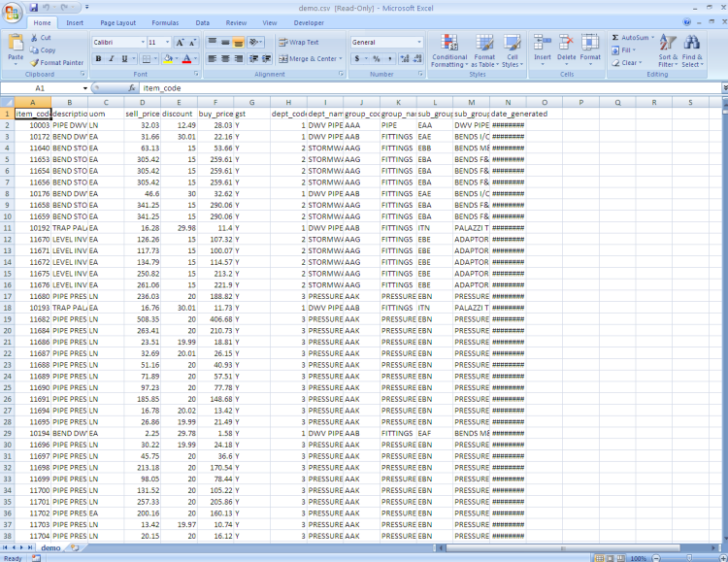
Task: Open the Clear dropdown
Action: point(626,63)
